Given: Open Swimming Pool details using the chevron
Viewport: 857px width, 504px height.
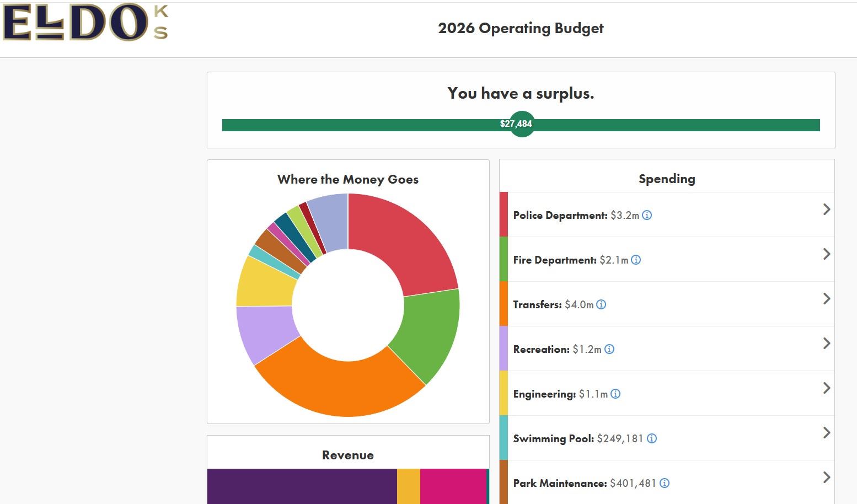Looking at the screenshot, I should click(x=826, y=432).
